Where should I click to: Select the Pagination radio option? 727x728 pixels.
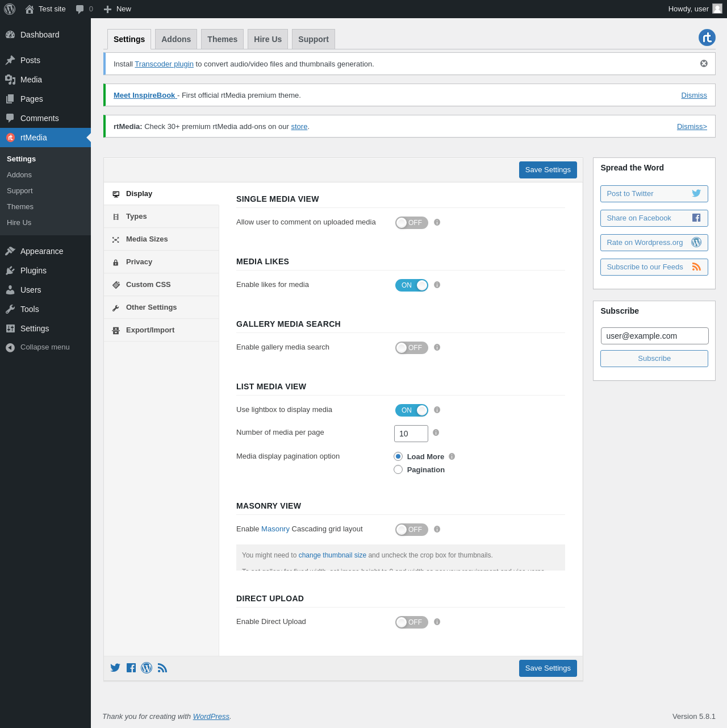(398, 469)
